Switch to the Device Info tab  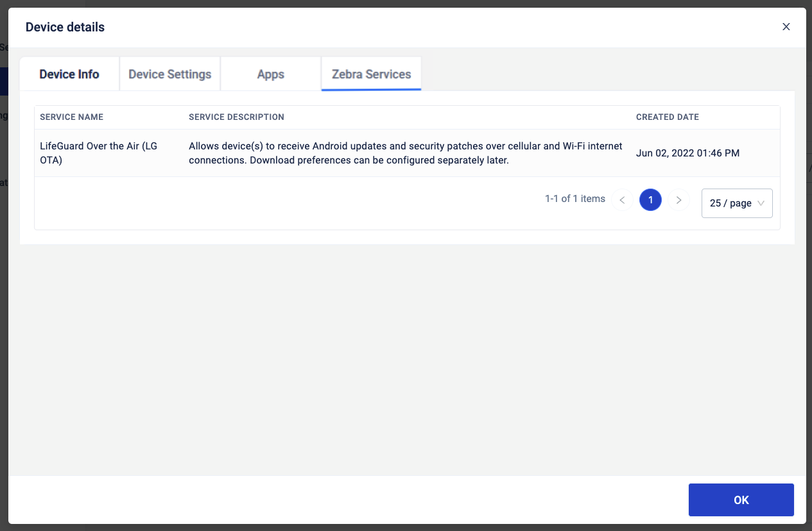[x=69, y=74]
